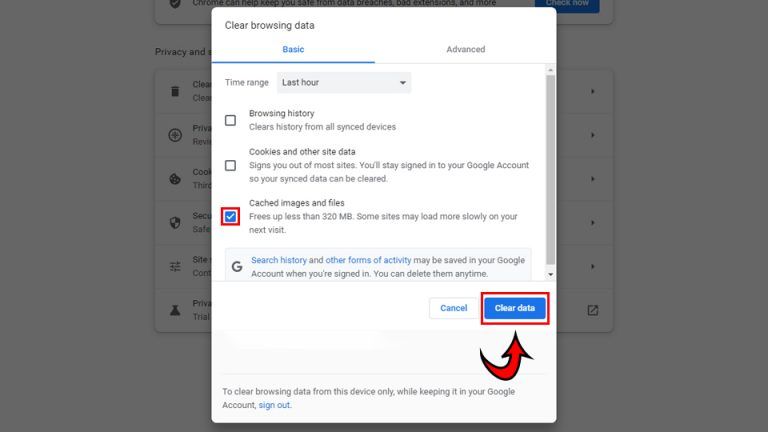Open the other forms of activity link

tap(368, 260)
